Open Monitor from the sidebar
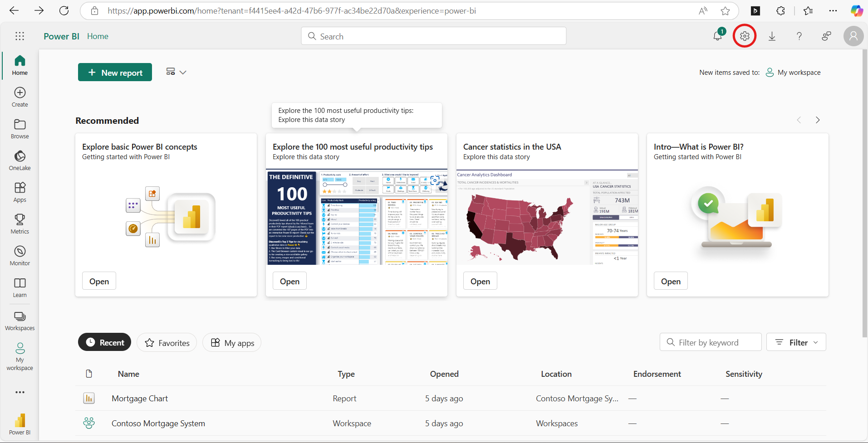 point(20,256)
